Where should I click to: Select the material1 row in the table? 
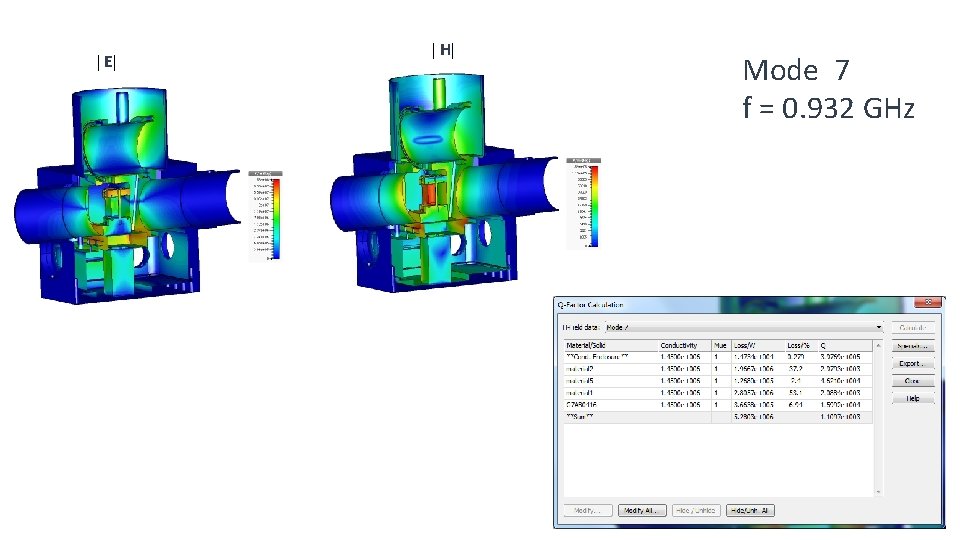point(718,393)
